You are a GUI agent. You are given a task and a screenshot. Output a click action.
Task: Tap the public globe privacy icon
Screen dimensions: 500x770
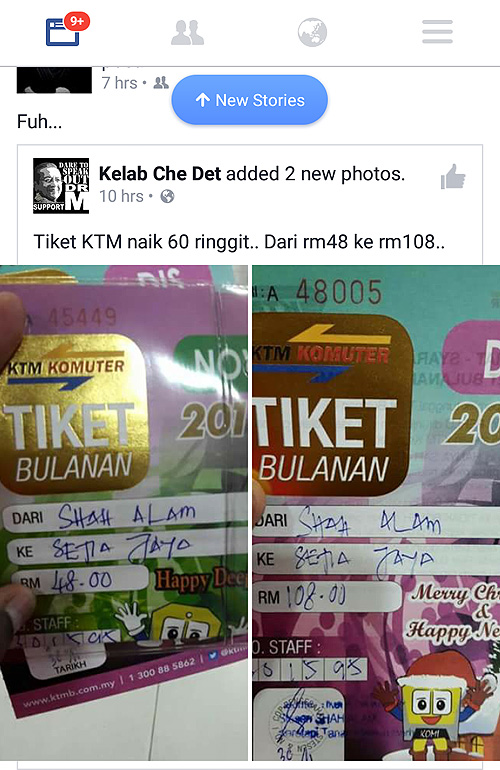point(167,196)
